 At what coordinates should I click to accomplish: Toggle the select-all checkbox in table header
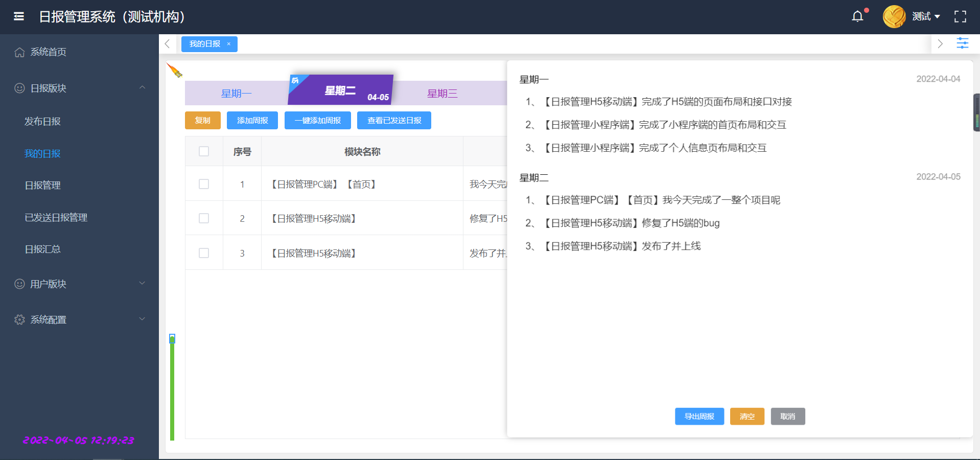[x=203, y=151]
